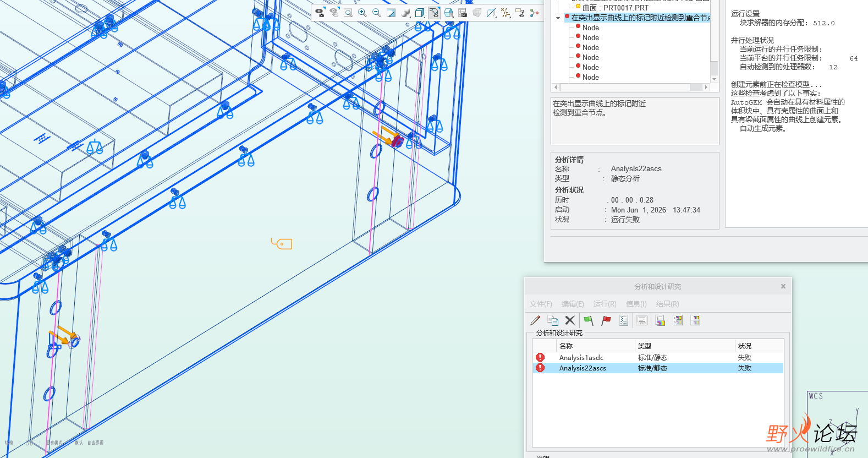Click the rainbow review results icon
868x458 pixels.
click(660, 320)
